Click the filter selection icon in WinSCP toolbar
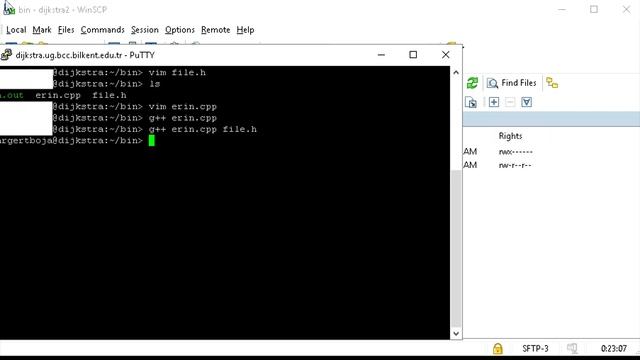This screenshot has height=360, width=640. (527, 102)
